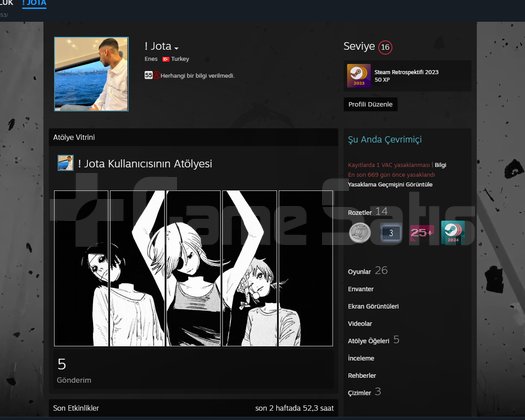
Task: View Atölye Öğeleri list
Action: point(373,340)
